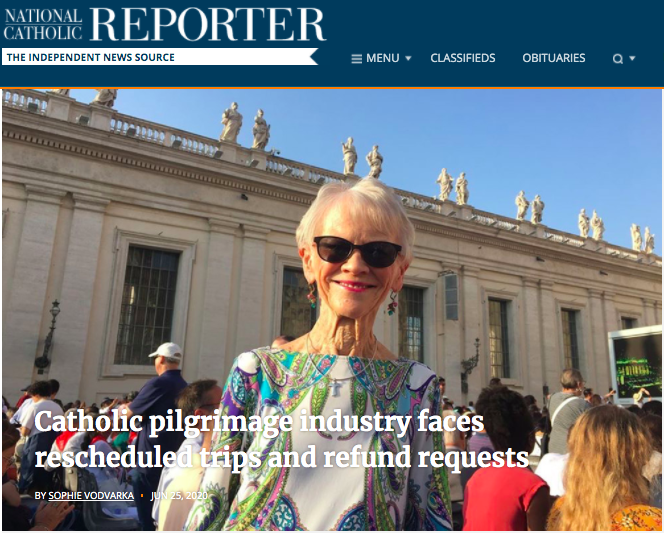Expand the MENU dropdown arrow

pos(408,58)
